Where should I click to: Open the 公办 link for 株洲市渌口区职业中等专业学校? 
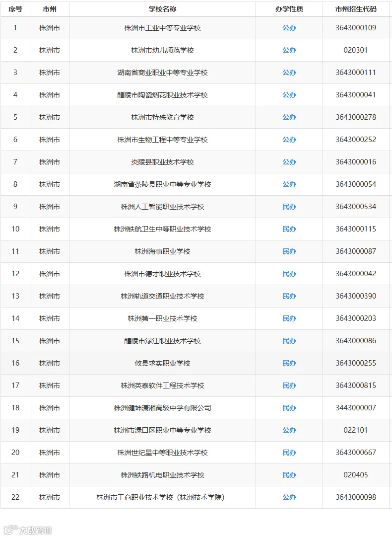(289, 430)
